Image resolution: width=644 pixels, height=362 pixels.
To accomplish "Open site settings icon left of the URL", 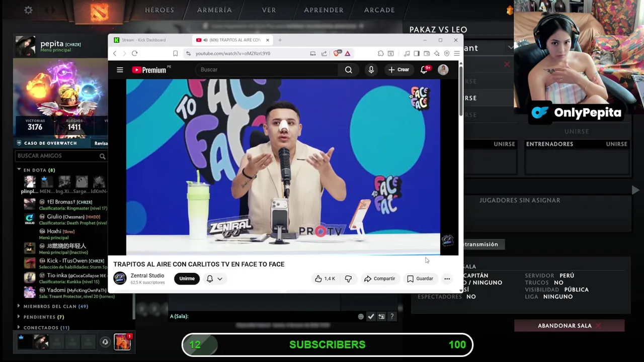I will click(x=188, y=53).
